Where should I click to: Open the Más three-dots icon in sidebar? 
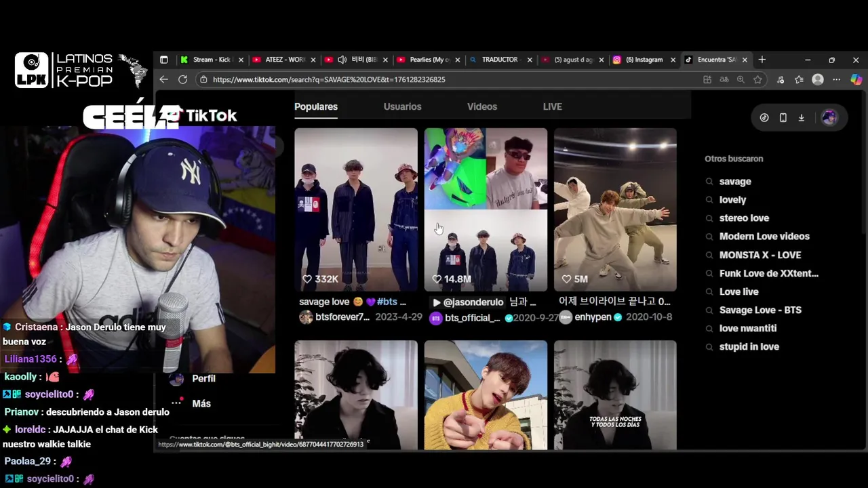[176, 403]
